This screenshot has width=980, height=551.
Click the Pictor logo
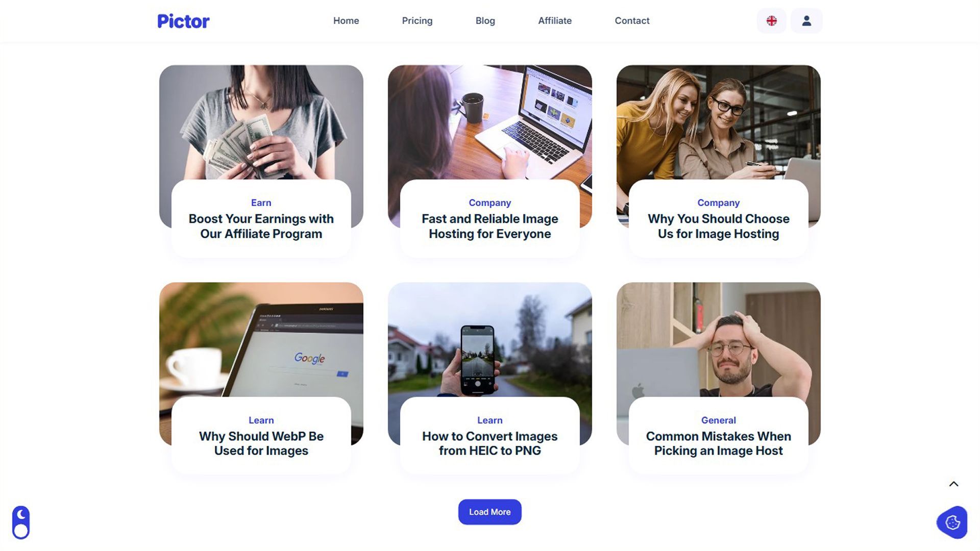(183, 21)
